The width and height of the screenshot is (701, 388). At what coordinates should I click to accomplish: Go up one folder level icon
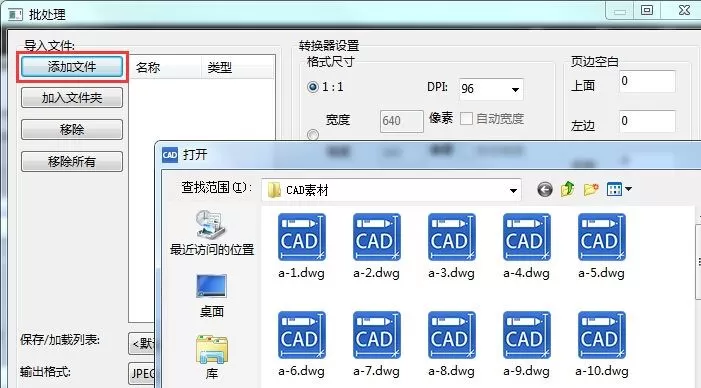pos(567,189)
